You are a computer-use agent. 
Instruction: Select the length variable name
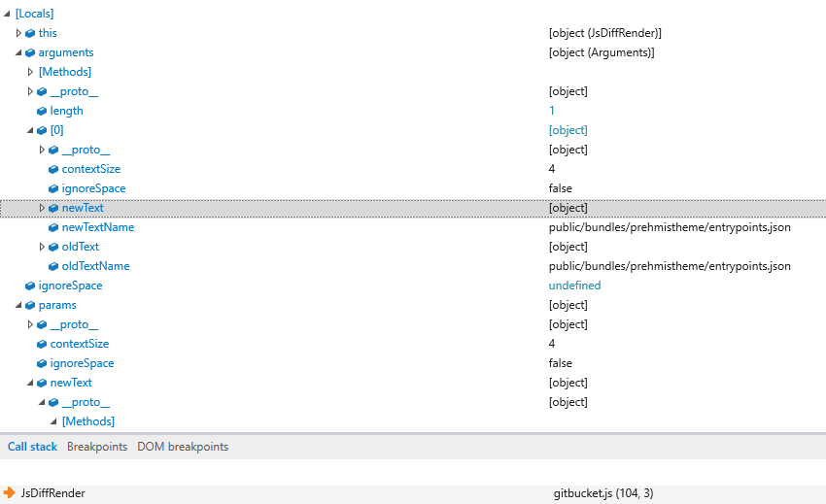click(x=66, y=111)
